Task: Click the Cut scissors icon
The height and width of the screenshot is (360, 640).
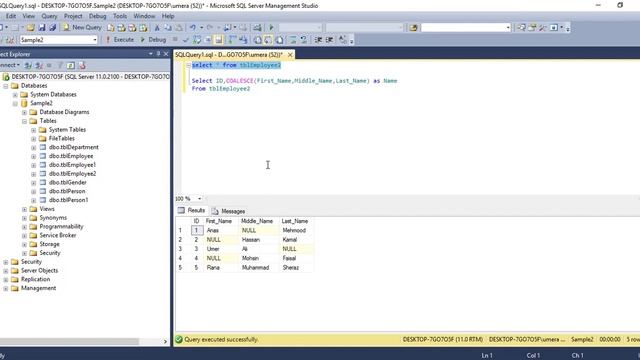Action: pos(157,27)
